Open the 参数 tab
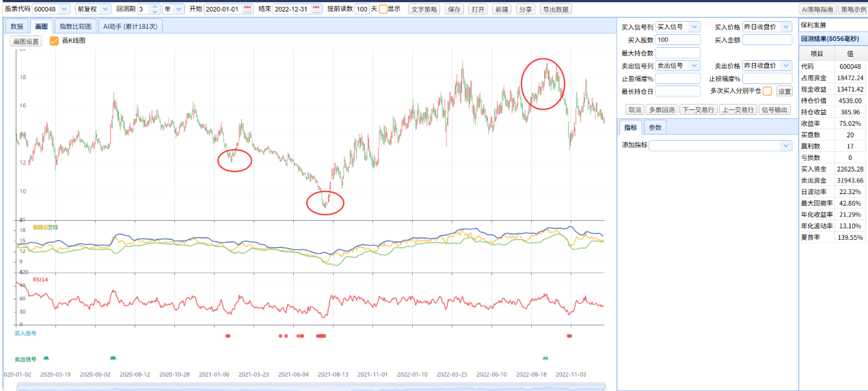This screenshot has height=391, width=868. click(655, 127)
